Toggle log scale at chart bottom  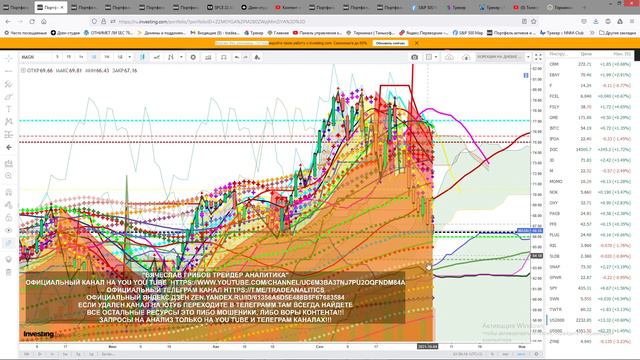click(505, 354)
